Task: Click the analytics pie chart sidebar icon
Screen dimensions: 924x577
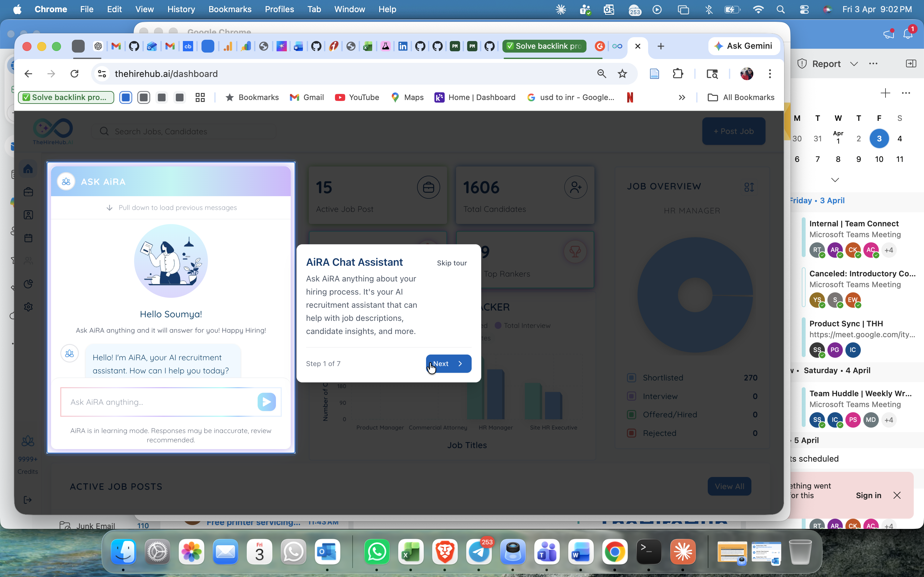Action: [x=28, y=284]
